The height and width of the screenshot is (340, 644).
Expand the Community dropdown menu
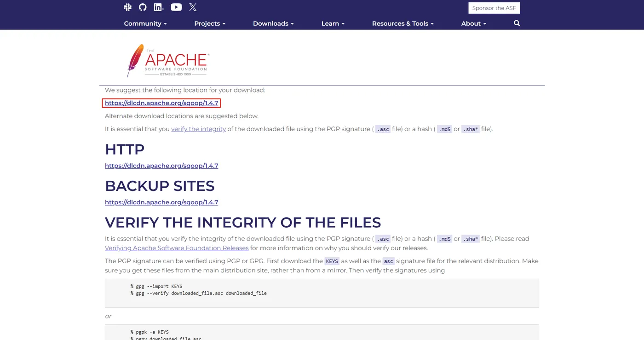tap(145, 23)
